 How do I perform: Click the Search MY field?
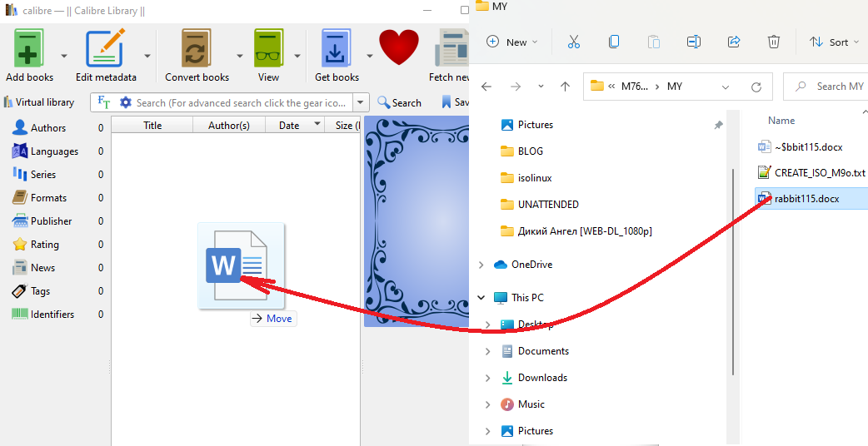(827, 87)
